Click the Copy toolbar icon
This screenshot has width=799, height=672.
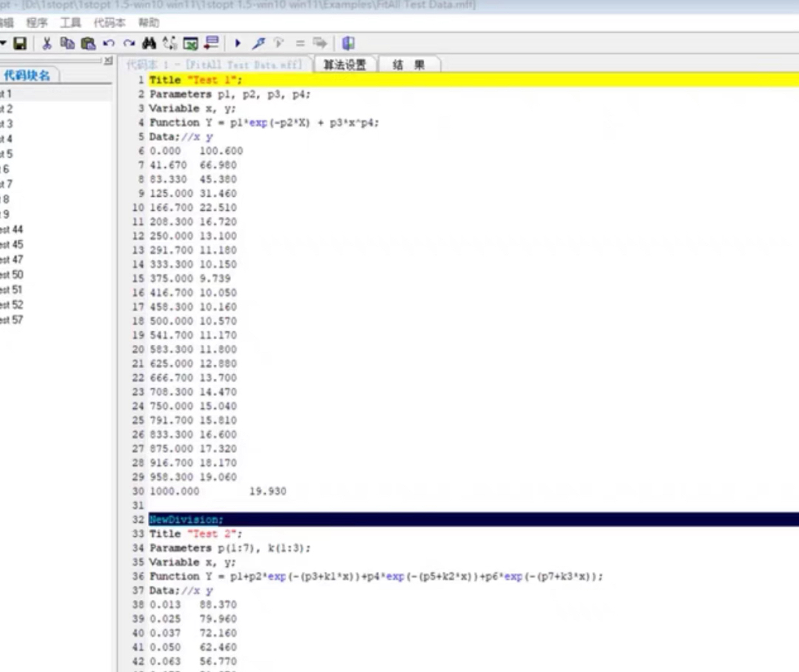[67, 43]
